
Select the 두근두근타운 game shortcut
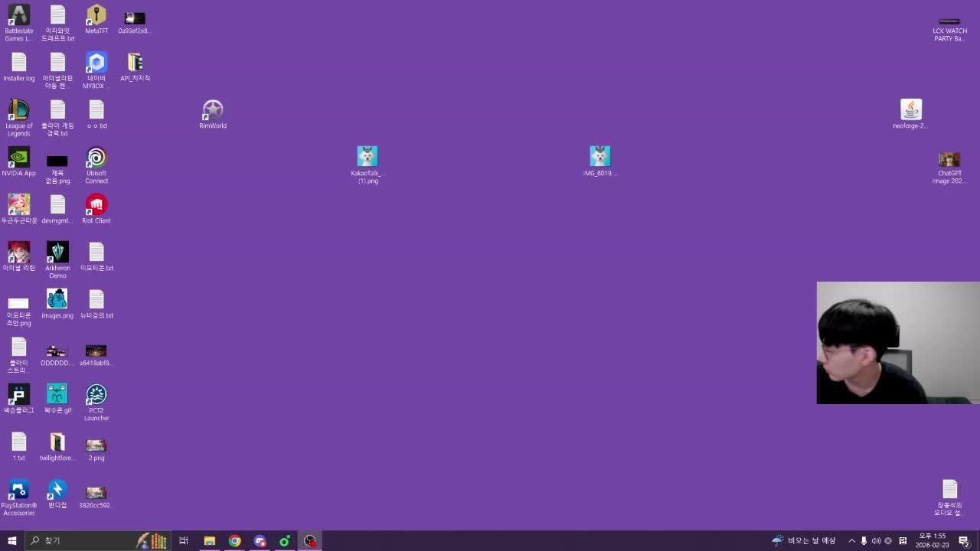[x=18, y=209]
